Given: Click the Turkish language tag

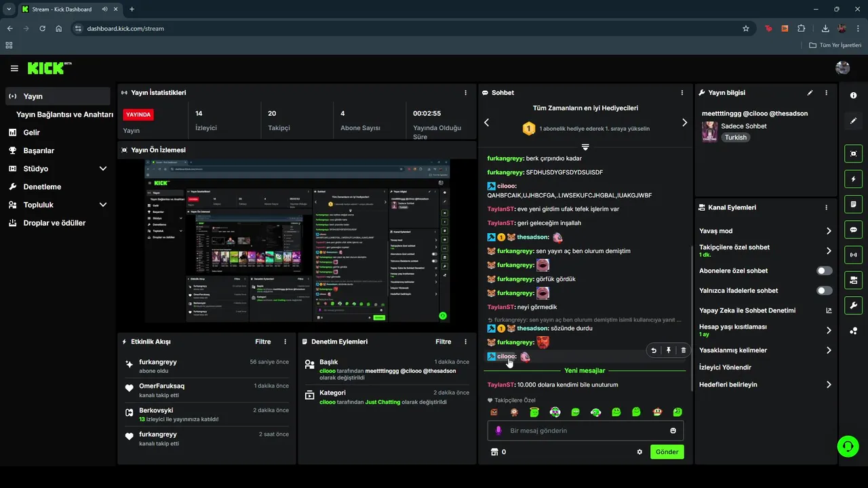Looking at the screenshot, I should coord(735,137).
